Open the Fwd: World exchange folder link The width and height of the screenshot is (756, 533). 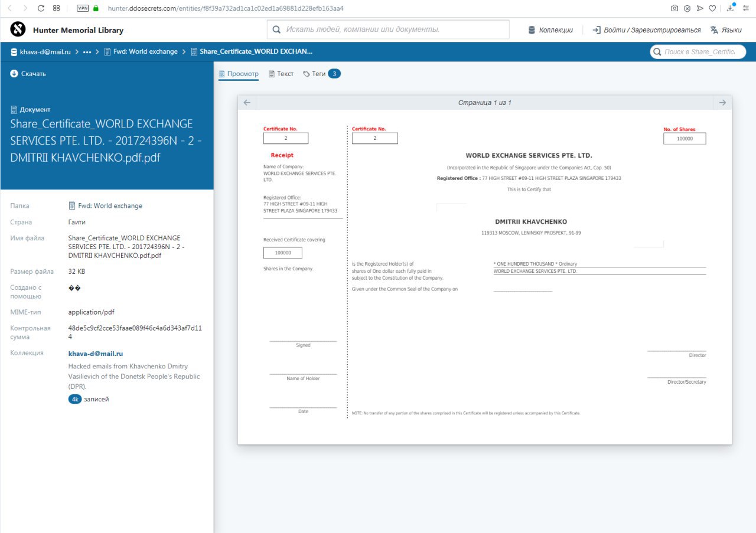(x=105, y=206)
